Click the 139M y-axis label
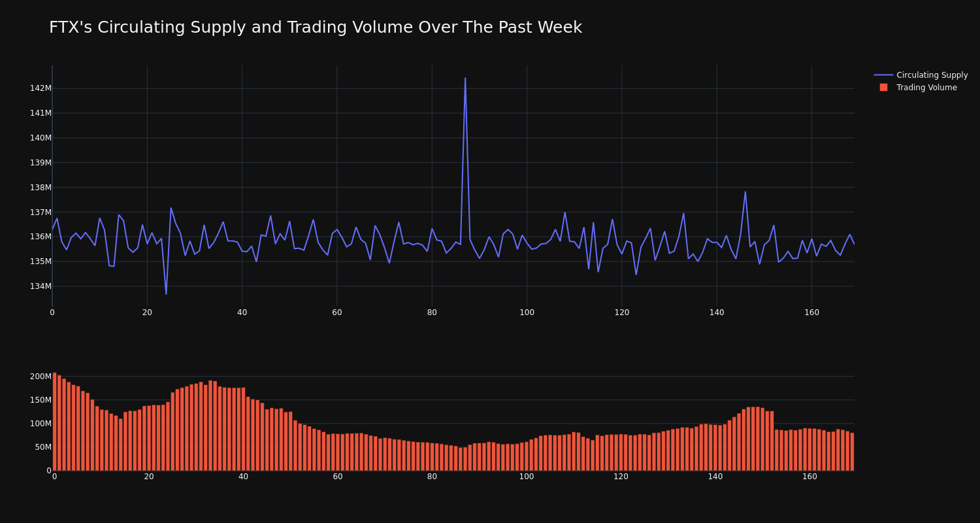 [41, 163]
